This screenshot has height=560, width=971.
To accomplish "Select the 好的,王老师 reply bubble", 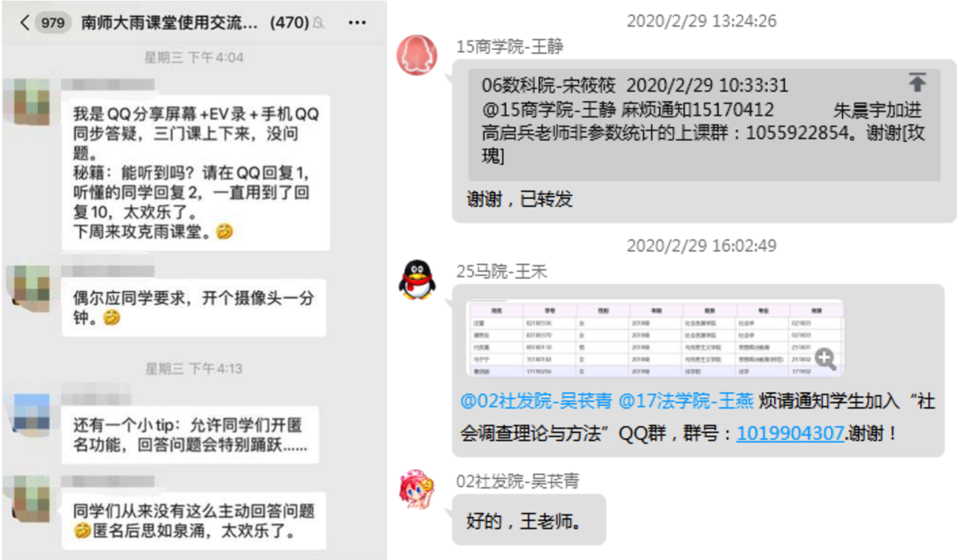I will (529, 519).
